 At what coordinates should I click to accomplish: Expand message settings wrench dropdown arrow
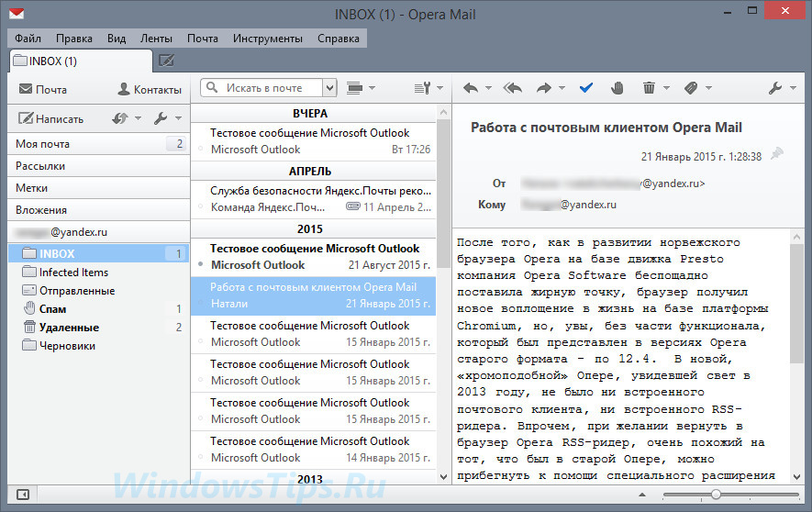793,88
